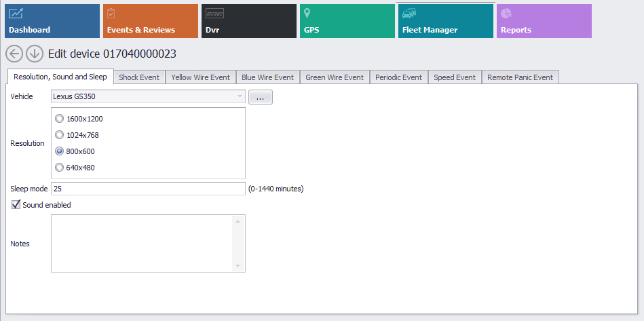Open the Remote Panic Event tab
This screenshot has width=644, height=321.
520,77
